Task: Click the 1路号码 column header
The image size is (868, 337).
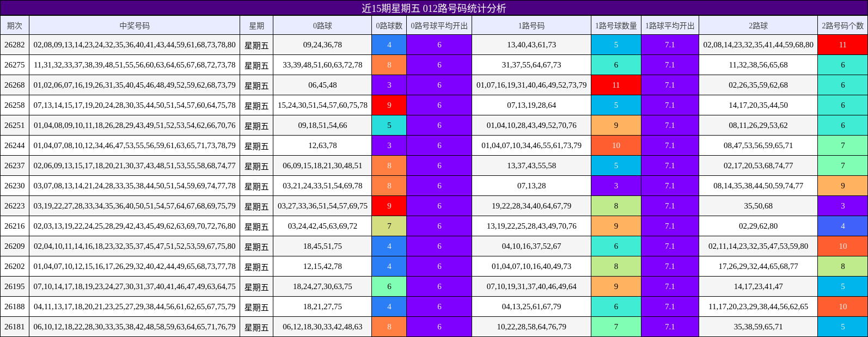Action: coord(531,26)
